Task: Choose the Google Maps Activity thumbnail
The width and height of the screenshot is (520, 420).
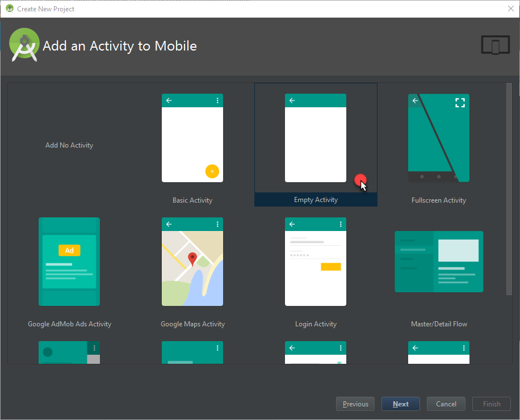Action: click(x=192, y=262)
